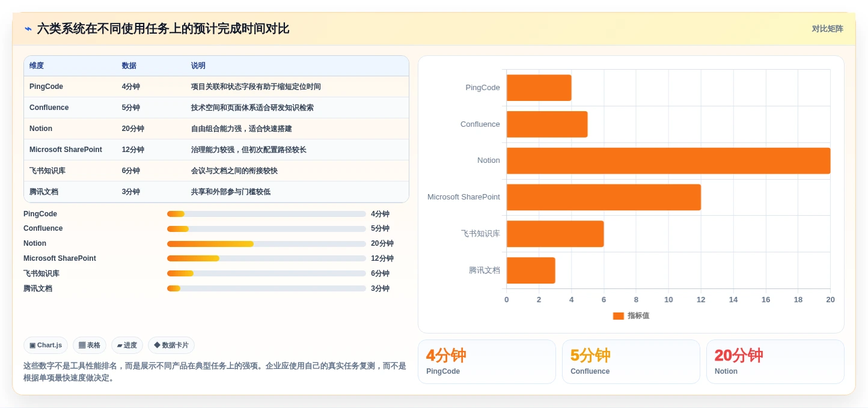
Task: Click the orange legend color box
Action: (x=619, y=316)
